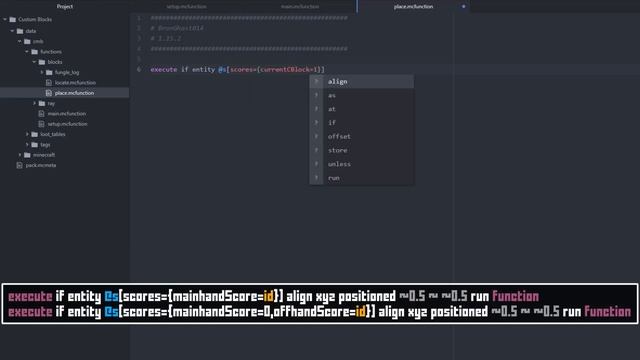Click the loot_tables folder icon
The height and width of the screenshot is (360, 640).
[x=35, y=134]
